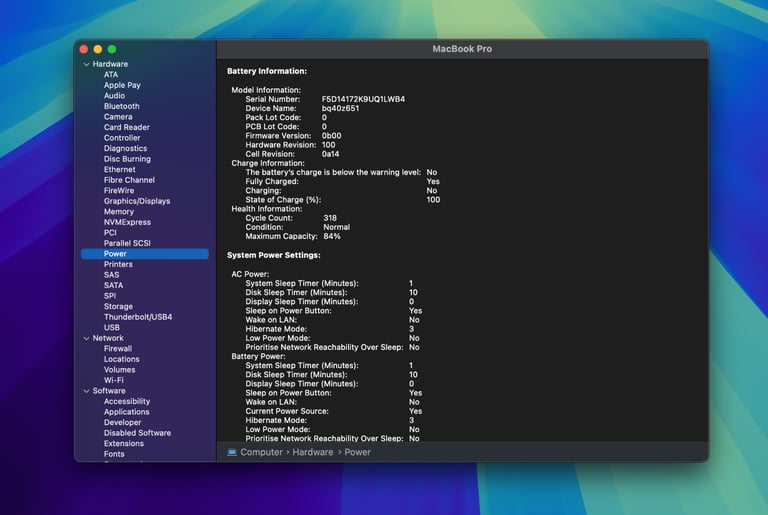Viewport: 768px width, 515px height.
Task: Click the System Power Settings heading
Action: (x=274, y=255)
